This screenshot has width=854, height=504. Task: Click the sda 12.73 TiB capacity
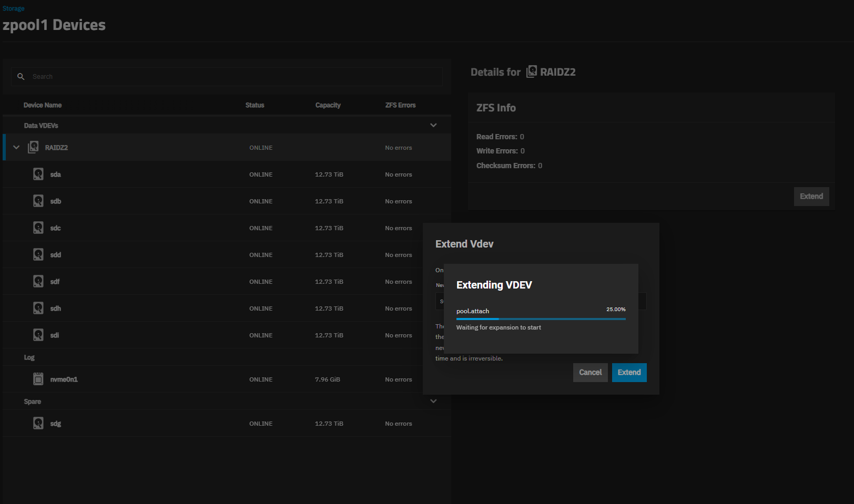tap(329, 174)
